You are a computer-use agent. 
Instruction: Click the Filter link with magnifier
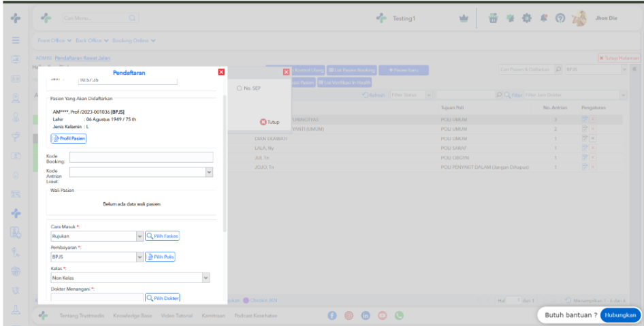(x=513, y=95)
